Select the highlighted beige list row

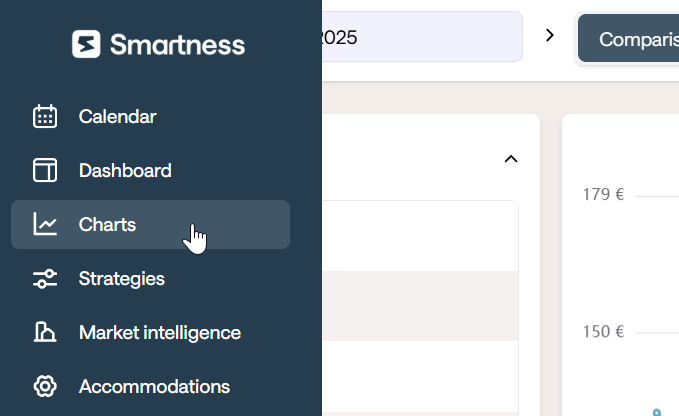[420, 306]
